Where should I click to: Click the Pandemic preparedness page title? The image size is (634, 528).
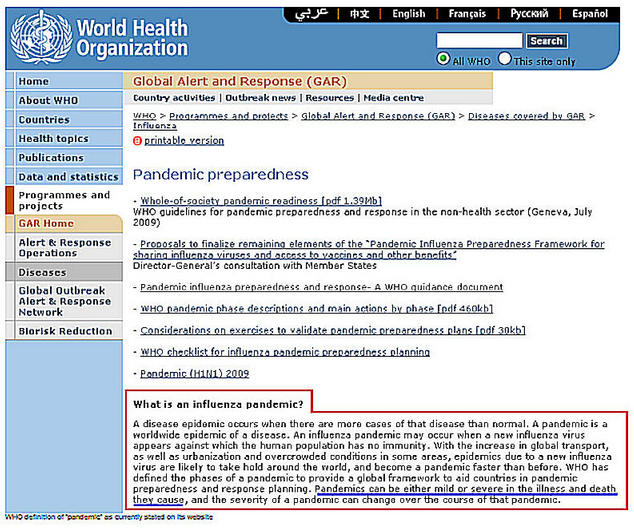[x=221, y=175]
